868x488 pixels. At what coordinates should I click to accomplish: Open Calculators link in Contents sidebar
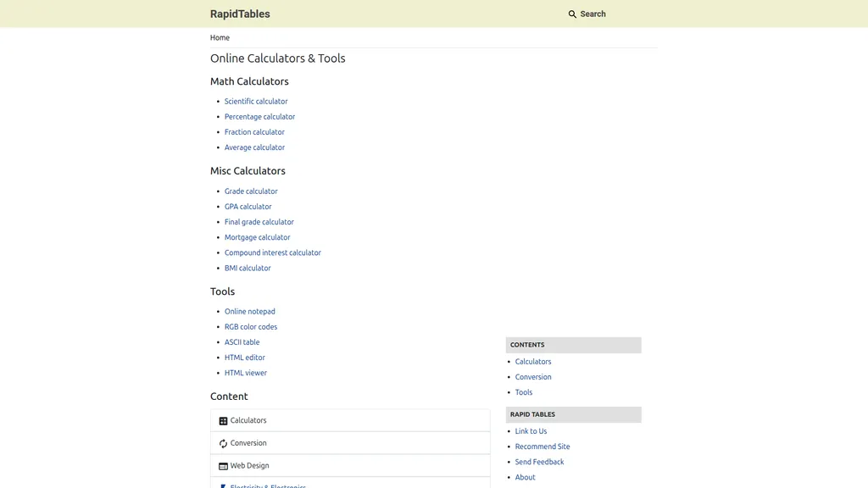(533, 362)
